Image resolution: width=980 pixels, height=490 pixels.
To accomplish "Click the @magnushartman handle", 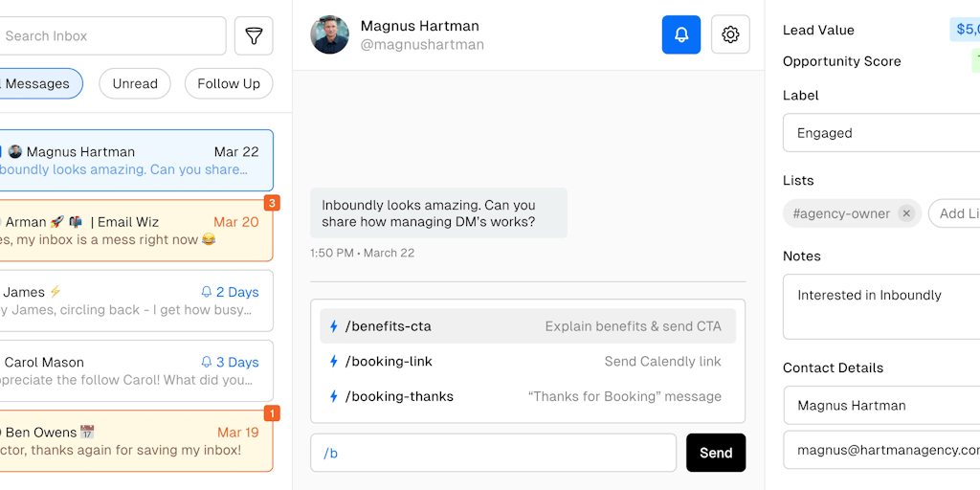I will (x=422, y=44).
